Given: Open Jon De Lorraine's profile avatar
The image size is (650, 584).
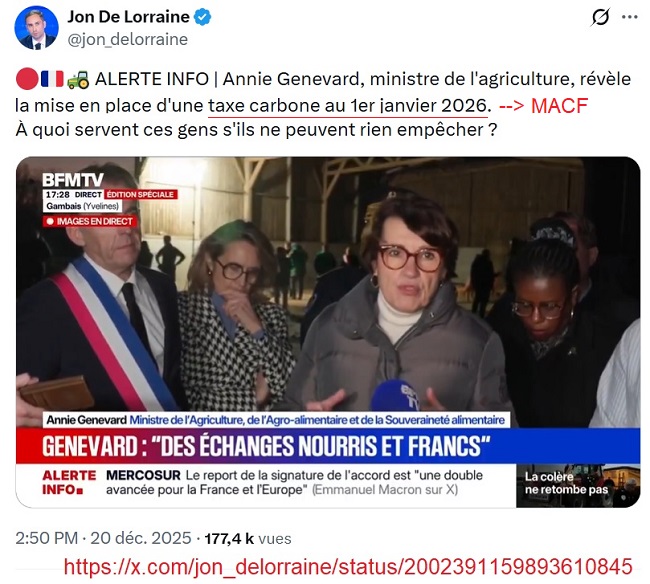Looking at the screenshot, I should [x=36, y=28].
